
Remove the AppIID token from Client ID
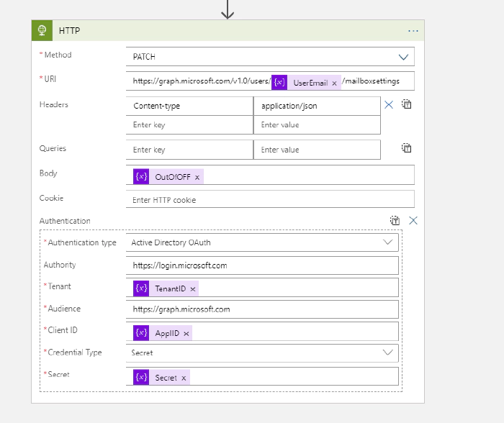point(186,333)
